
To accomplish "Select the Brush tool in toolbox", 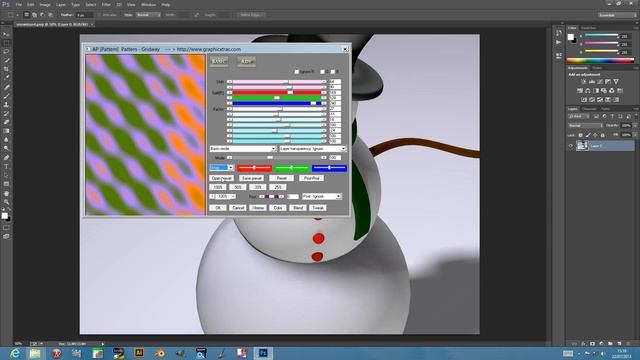I will click(6, 96).
